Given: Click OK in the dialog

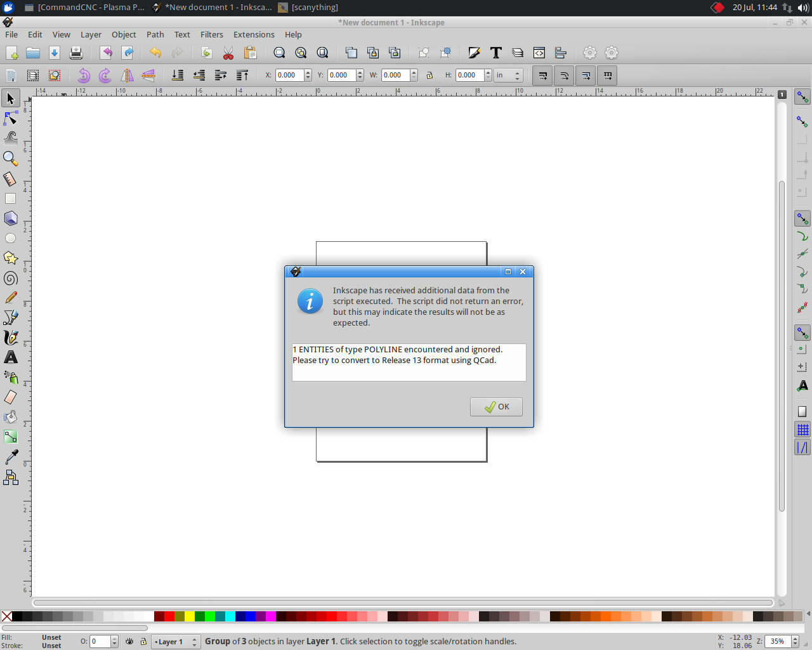Looking at the screenshot, I should [496, 407].
